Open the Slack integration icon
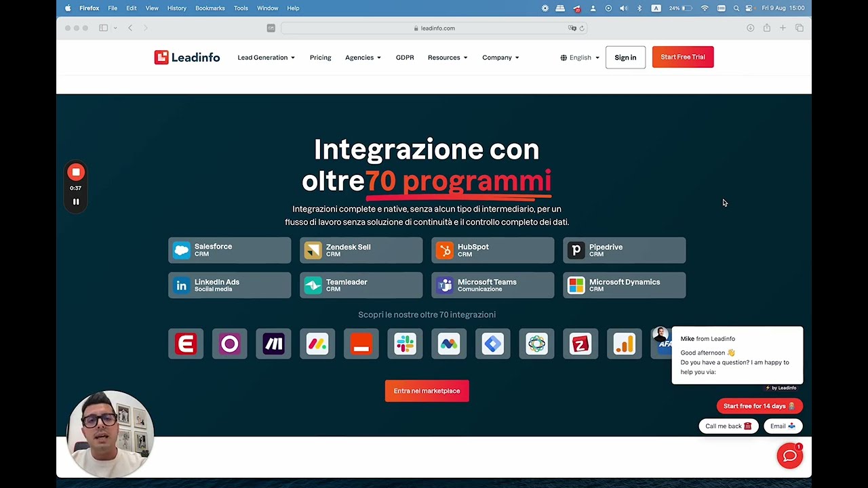The height and width of the screenshot is (488, 868). point(405,344)
